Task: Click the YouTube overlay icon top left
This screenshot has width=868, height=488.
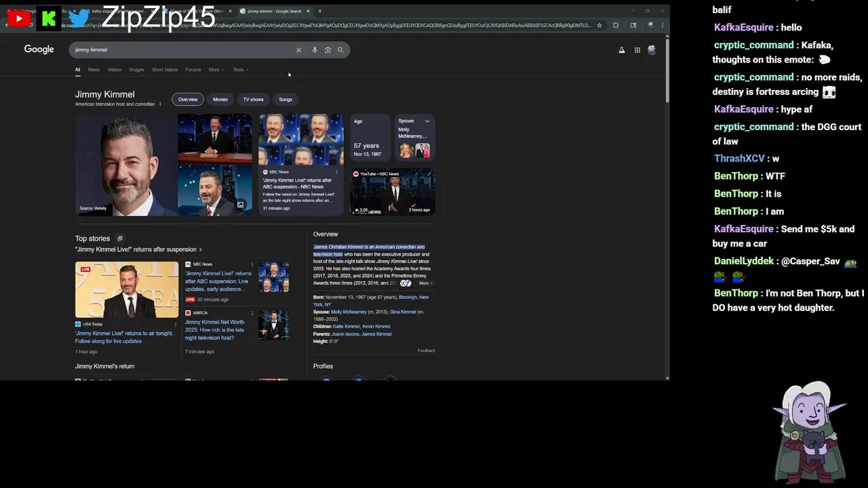Action: (19, 18)
